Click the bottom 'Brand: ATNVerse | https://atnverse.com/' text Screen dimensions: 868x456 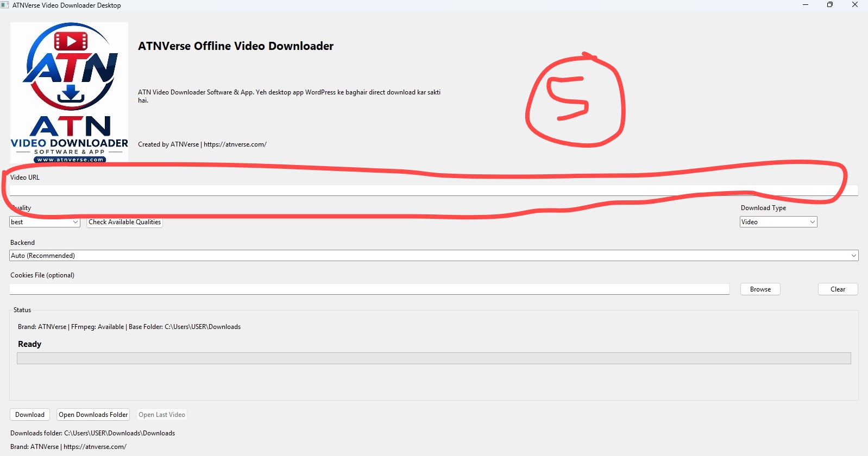[x=68, y=447]
